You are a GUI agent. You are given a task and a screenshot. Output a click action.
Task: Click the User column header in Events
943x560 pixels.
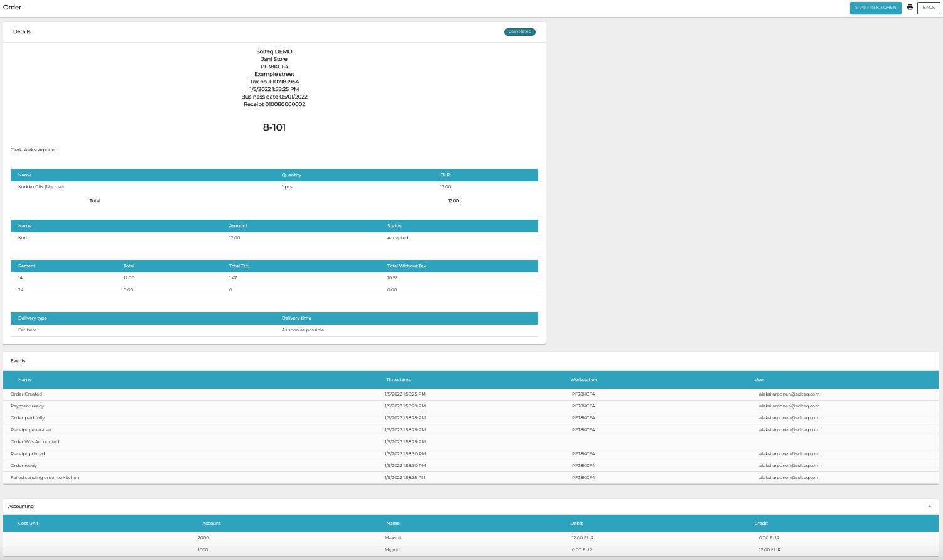759,380
